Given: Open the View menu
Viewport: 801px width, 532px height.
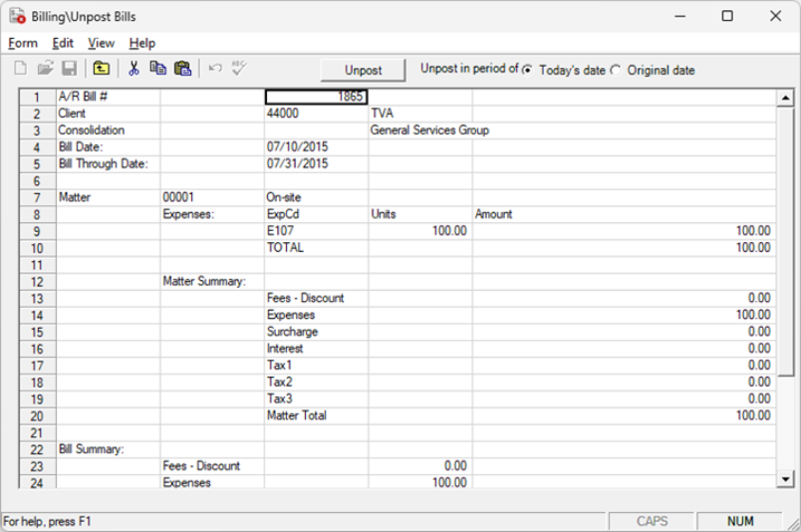Looking at the screenshot, I should point(101,43).
